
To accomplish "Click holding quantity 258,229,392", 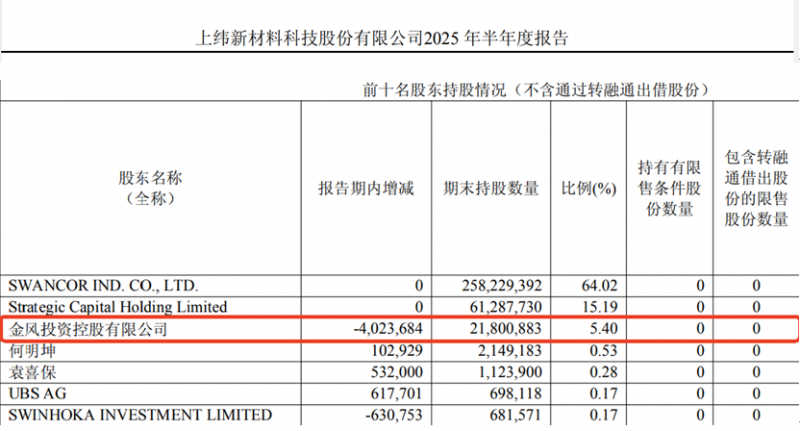I will point(502,285).
